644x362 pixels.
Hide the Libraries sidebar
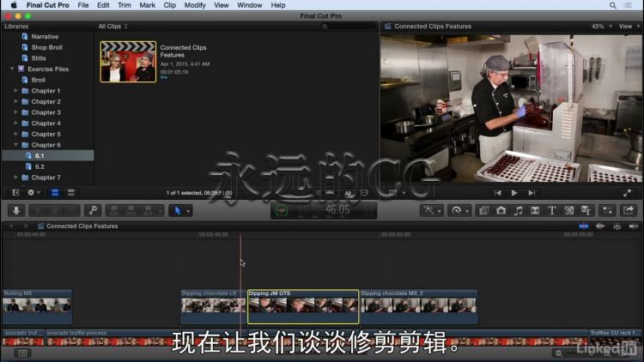point(15,192)
